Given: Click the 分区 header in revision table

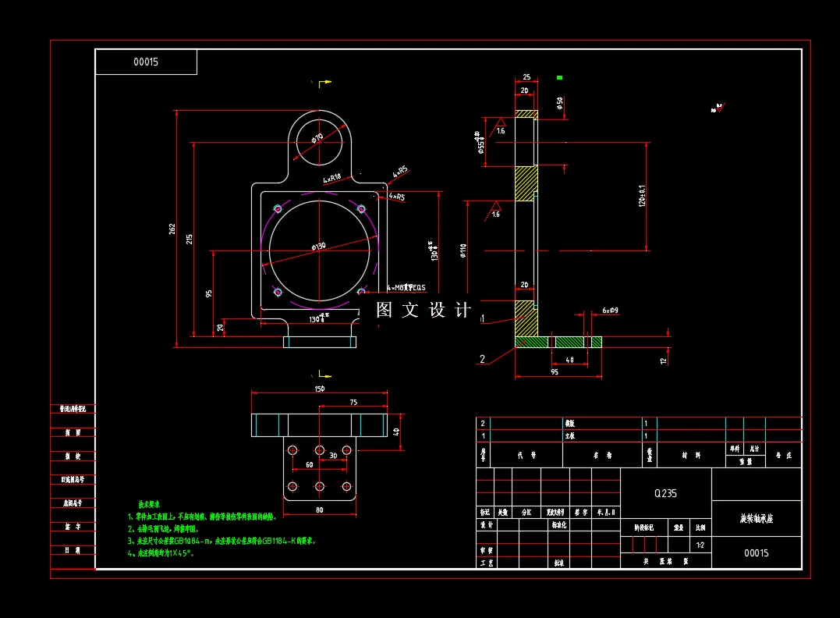Looking at the screenshot, I should pyautogui.click(x=526, y=513).
